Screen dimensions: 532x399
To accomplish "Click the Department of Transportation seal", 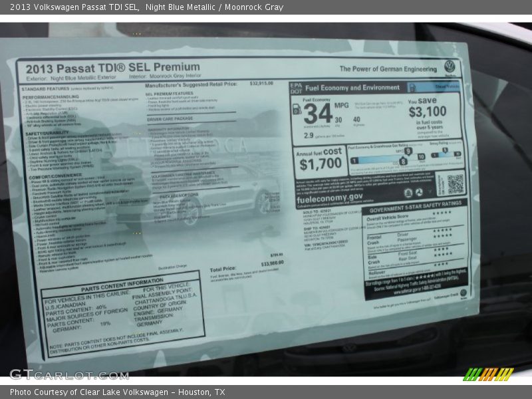I will point(420,192).
